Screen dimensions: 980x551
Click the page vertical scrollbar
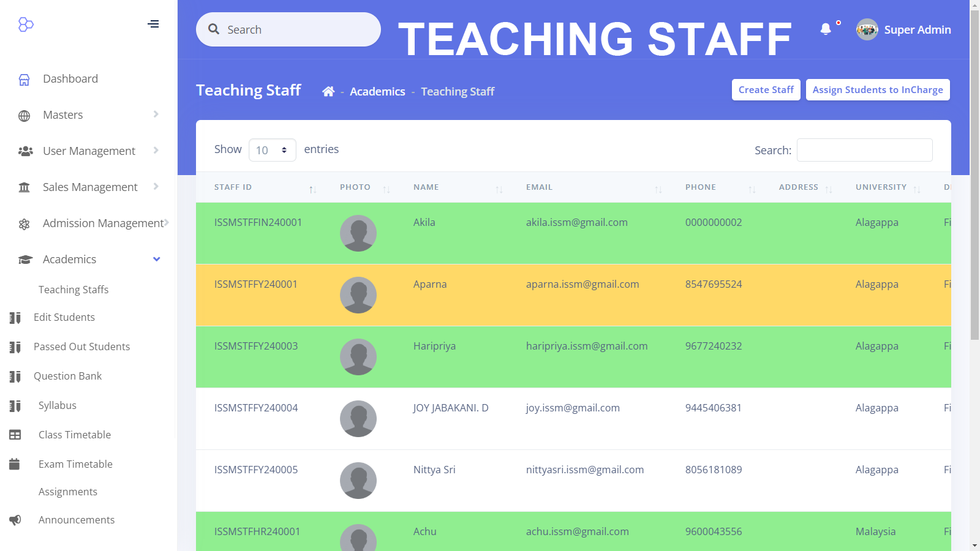click(x=974, y=184)
